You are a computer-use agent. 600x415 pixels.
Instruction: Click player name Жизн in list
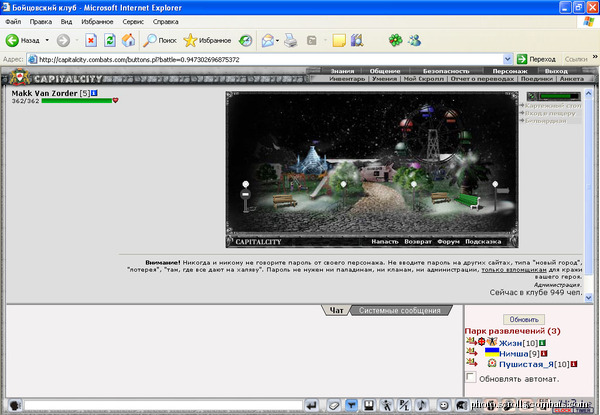click(x=510, y=343)
